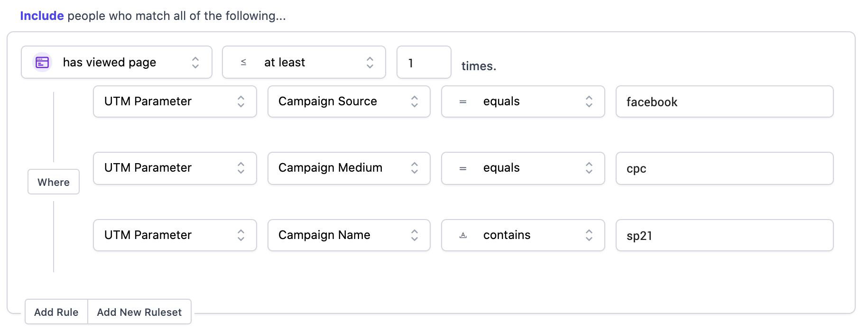
Task: Click the Add New Ruleset button
Action: click(139, 312)
